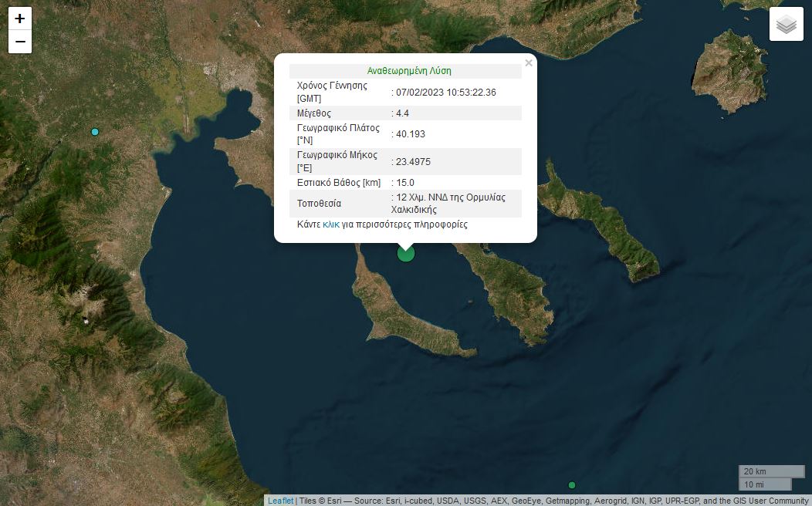Click the 10 mi scale bar
The width and height of the screenshot is (812, 506).
pyautogui.click(x=764, y=484)
